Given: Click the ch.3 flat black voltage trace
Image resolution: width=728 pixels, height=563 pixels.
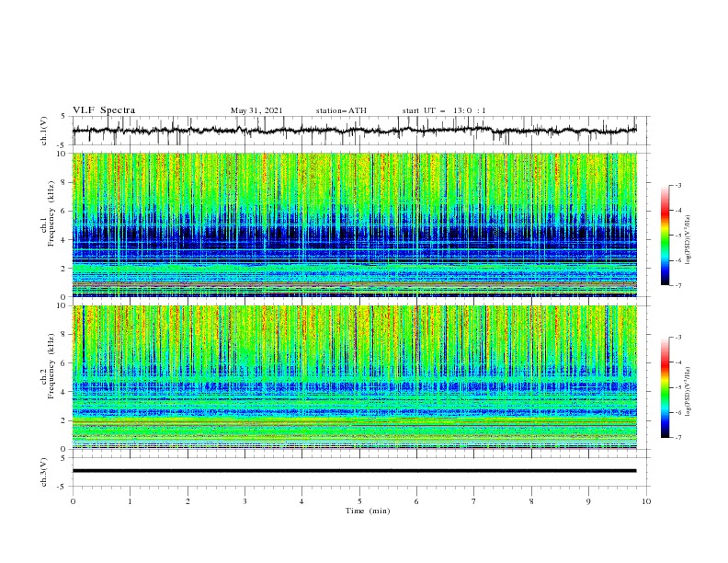Looking at the screenshot, I should point(355,471).
